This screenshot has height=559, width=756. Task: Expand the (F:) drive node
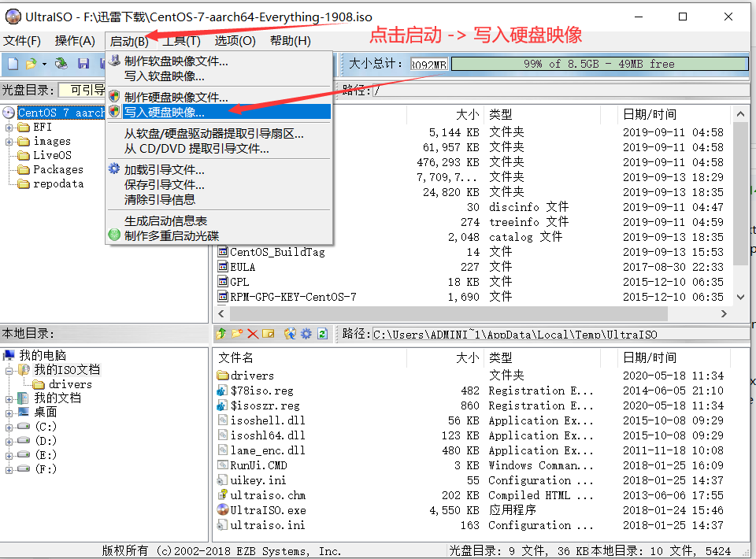(9, 470)
